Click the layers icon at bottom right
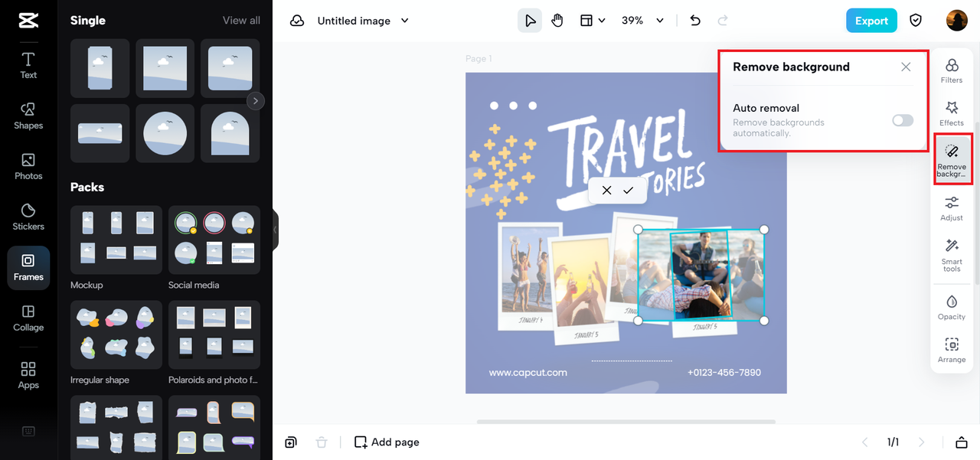 point(962,442)
